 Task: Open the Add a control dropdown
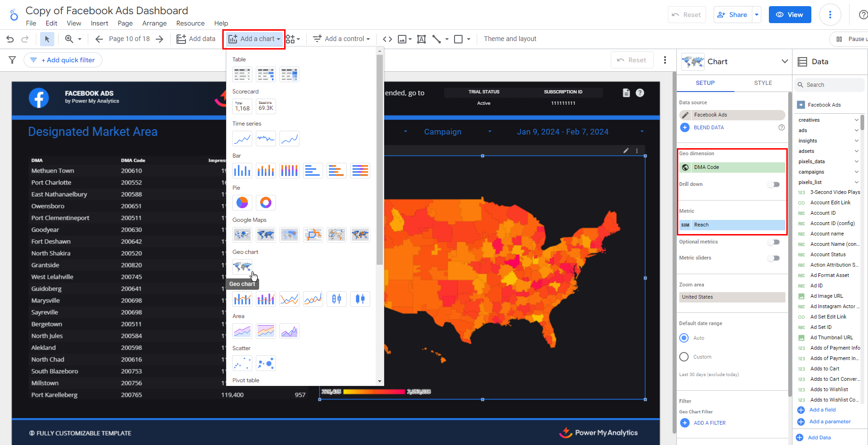[x=342, y=39]
